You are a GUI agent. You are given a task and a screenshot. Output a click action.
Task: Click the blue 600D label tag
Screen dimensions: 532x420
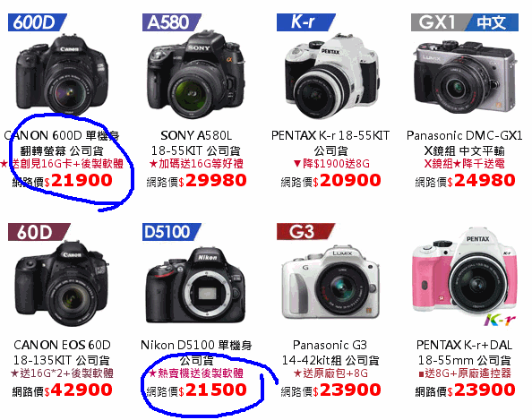(x=38, y=22)
